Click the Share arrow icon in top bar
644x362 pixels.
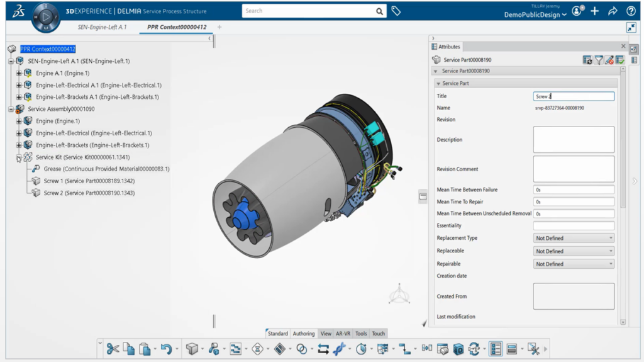point(613,11)
